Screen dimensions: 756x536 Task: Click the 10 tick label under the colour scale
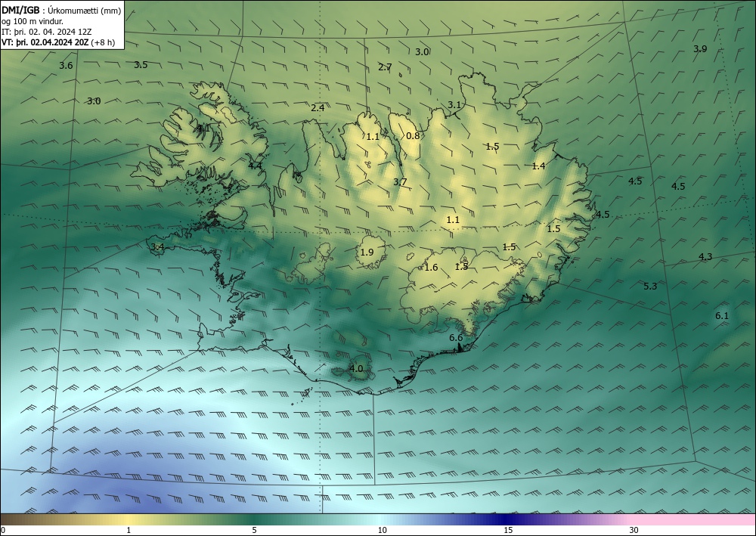tap(382, 530)
